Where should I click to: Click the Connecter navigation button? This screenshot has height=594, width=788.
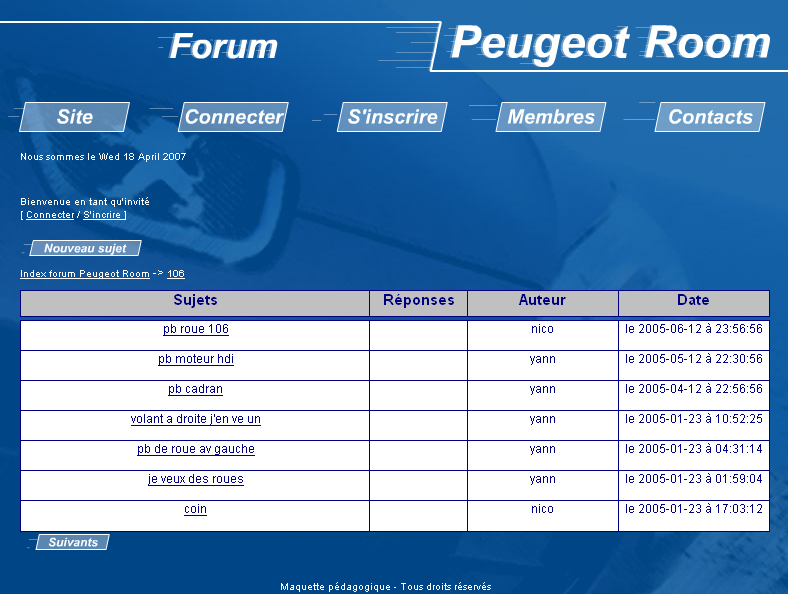[x=233, y=117]
